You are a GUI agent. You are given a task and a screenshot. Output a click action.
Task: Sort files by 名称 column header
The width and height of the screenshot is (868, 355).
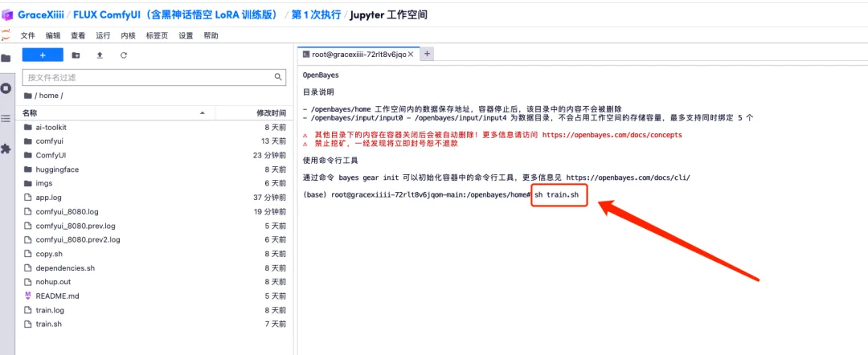(30, 113)
